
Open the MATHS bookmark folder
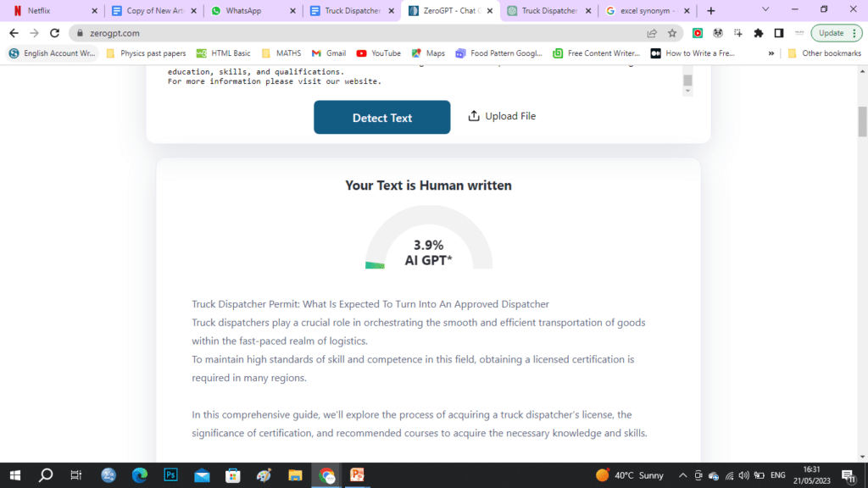[x=281, y=53]
